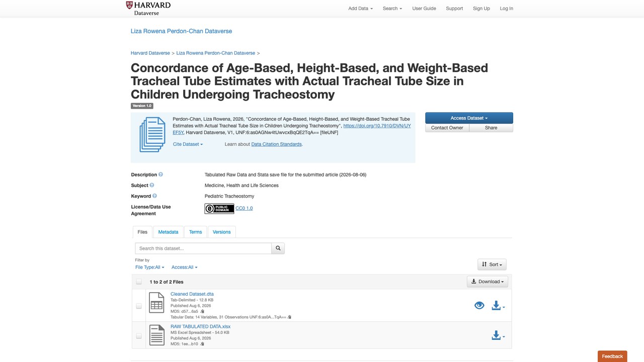Open User Guide in navbar

point(424,9)
